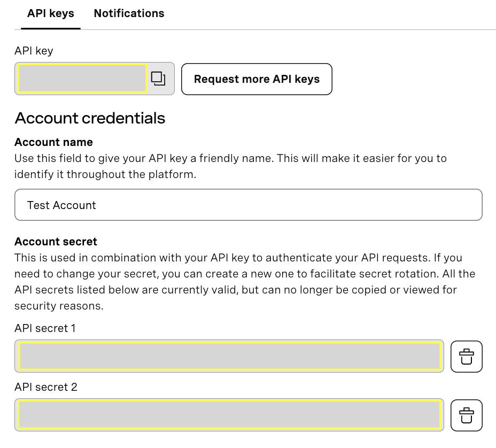
Task: Click inside the API secret 2 field
Action: click(229, 415)
